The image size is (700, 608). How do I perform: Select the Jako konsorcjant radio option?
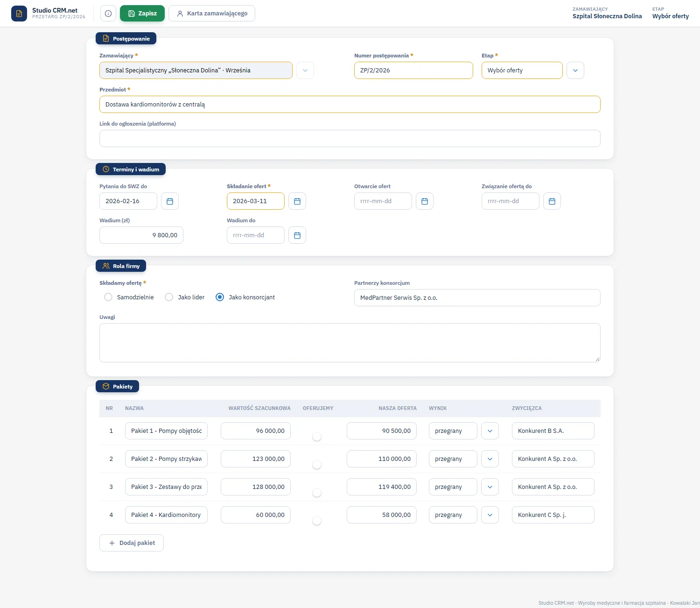pyautogui.click(x=220, y=297)
